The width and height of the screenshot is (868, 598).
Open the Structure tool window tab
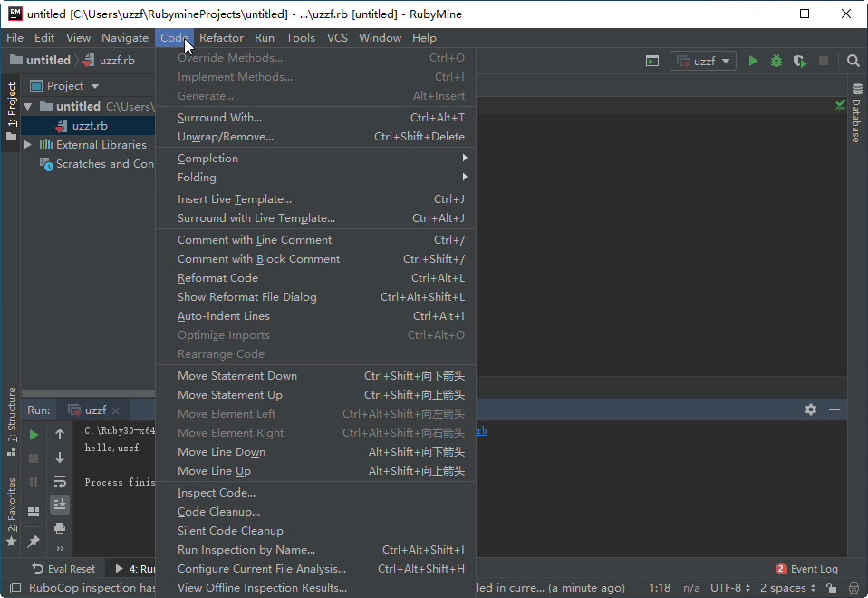point(11,422)
